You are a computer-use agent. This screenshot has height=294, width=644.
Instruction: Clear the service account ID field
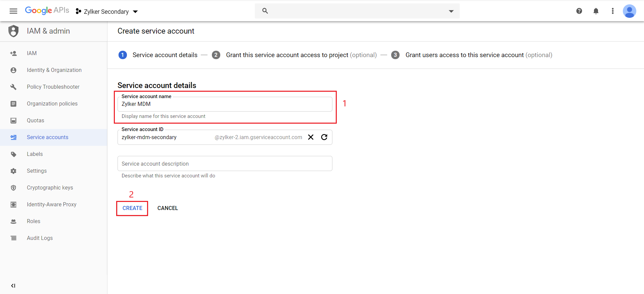coord(311,137)
